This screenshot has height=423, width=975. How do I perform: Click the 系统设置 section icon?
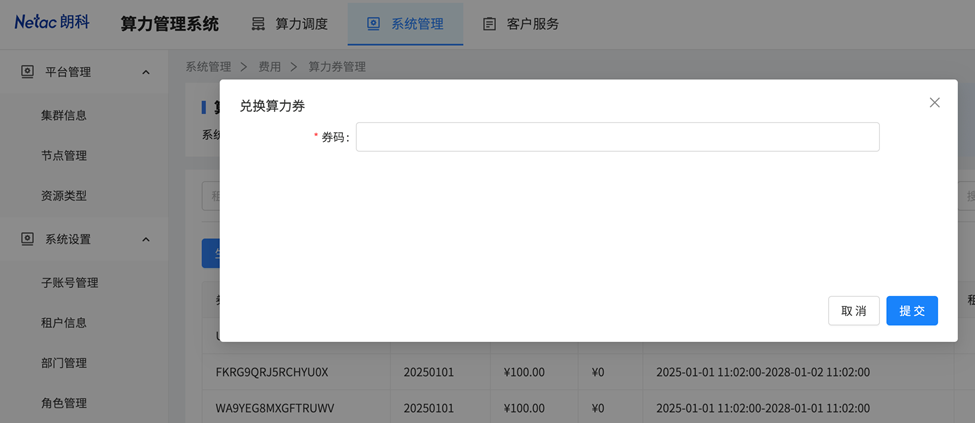pyautogui.click(x=27, y=239)
